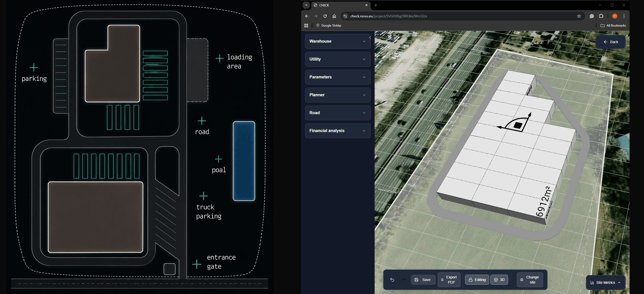Viewport: 644px width, 294px height.
Task: Open the browser extensions puzzle icon
Action: pos(601,16)
